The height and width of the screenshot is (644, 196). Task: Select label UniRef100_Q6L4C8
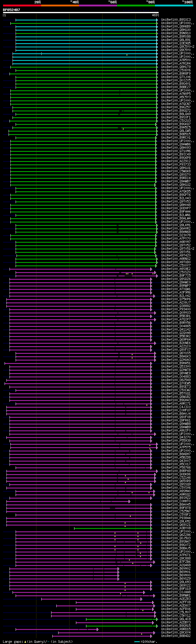click(x=176, y=619)
